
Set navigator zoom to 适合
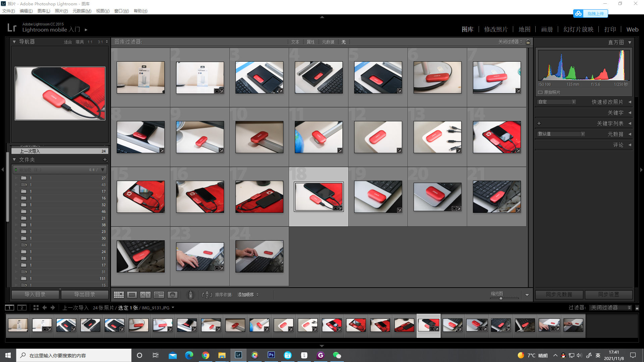point(68,42)
